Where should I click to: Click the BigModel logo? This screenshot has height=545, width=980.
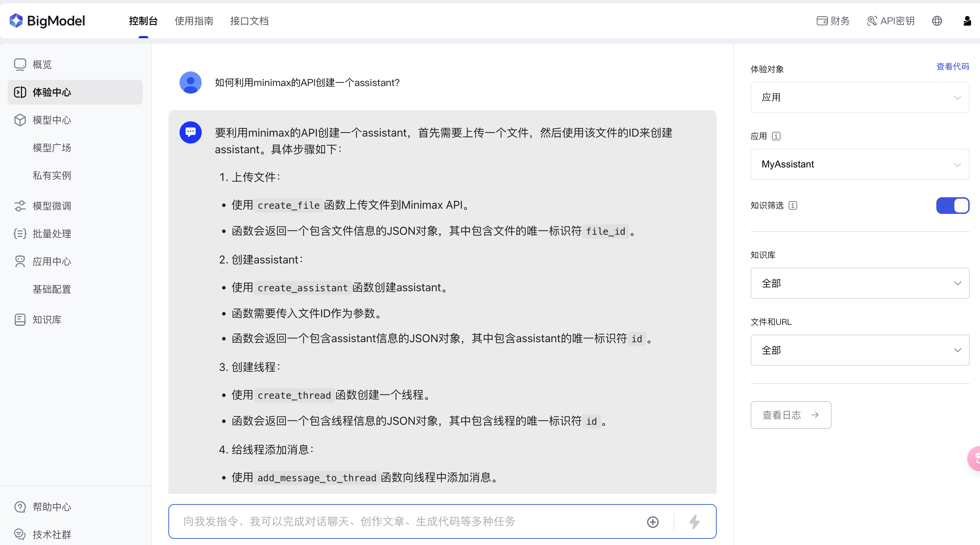pyautogui.click(x=47, y=21)
